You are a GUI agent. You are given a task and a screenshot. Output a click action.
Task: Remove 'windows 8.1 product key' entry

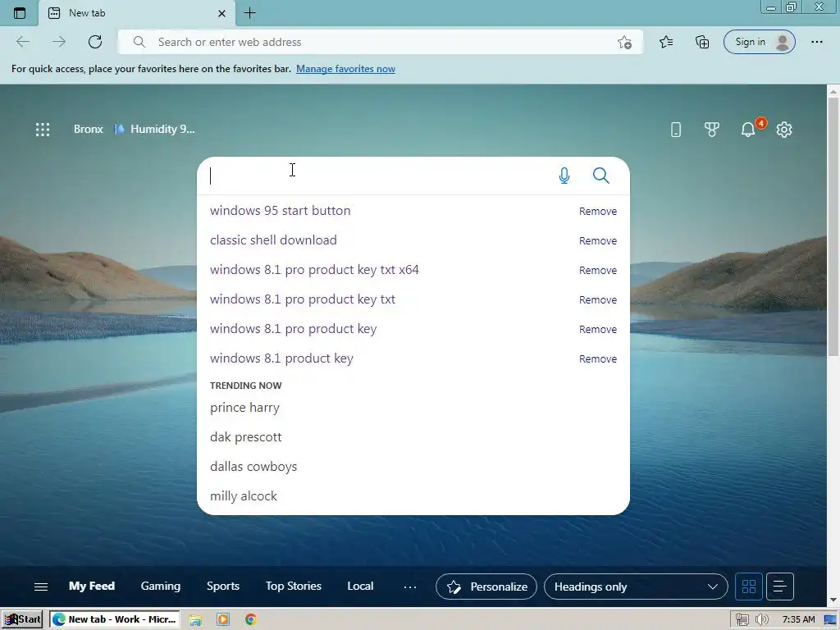click(x=598, y=358)
